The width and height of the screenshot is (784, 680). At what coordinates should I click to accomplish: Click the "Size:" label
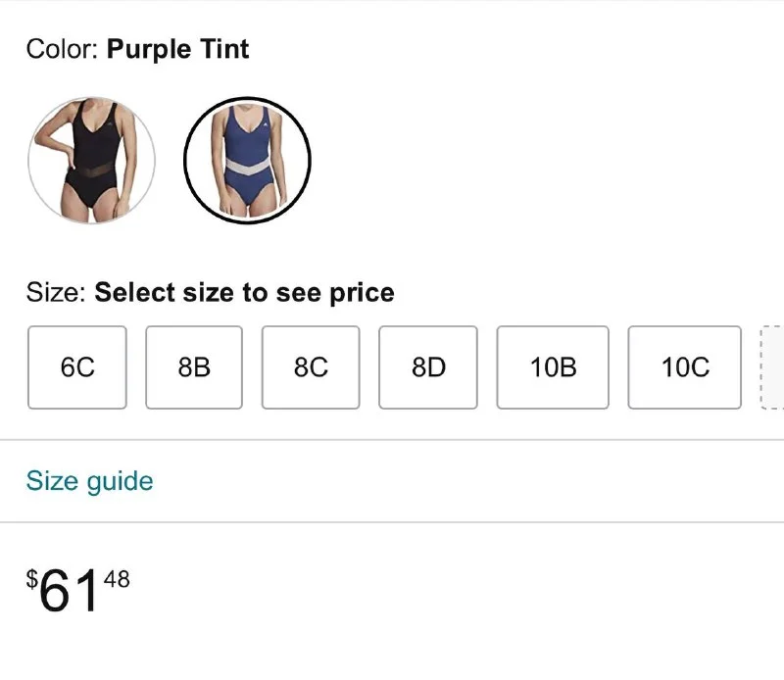[57, 292]
